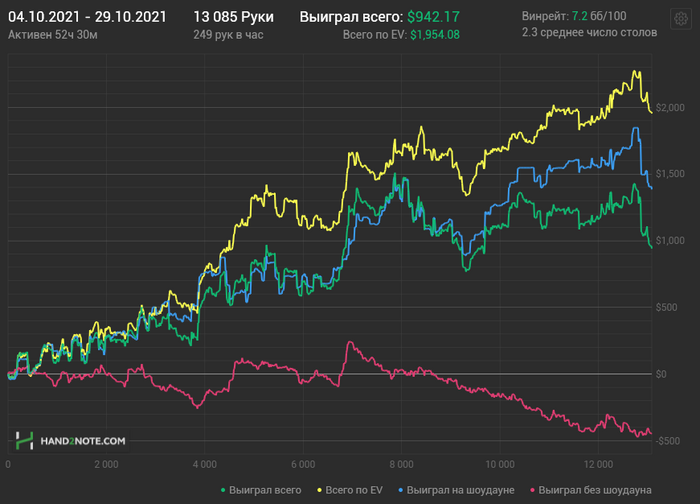The image size is (700, 504).
Task: Click the $0 y-axis label
Action: pyautogui.click(x=661, y=374)
